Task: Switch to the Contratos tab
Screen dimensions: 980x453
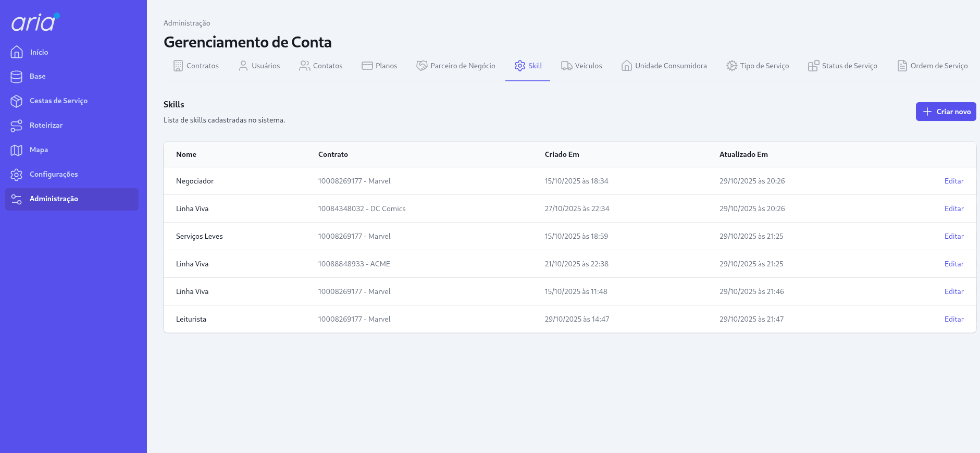Action: [x=196, y=66]
